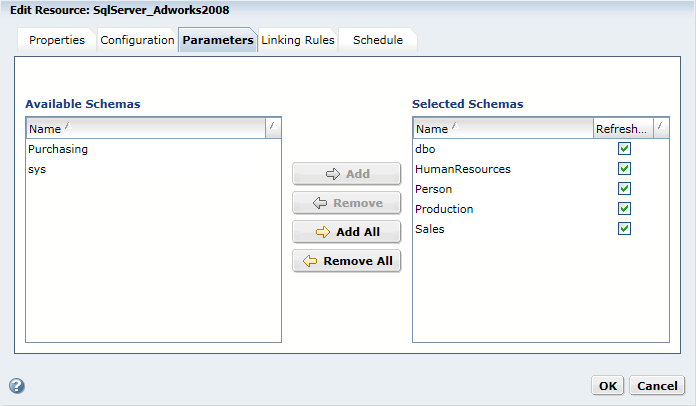
Task: Open the Schedule tab
Action: pos(378,41)
